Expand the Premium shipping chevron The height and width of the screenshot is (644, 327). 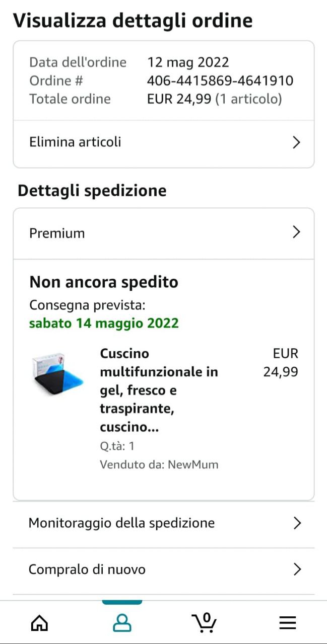tap(296, 232)
